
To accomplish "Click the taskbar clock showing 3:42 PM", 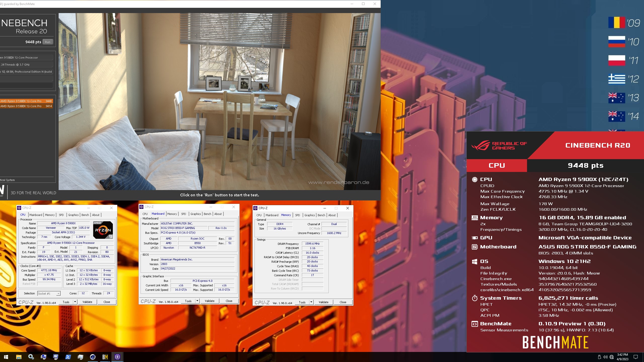I will point(623,357).
